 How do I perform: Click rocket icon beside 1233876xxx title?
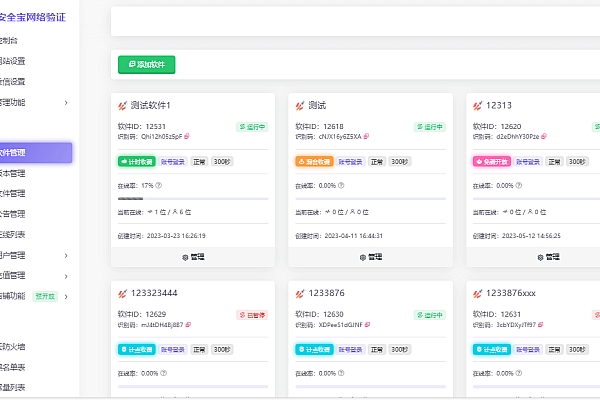478,294
